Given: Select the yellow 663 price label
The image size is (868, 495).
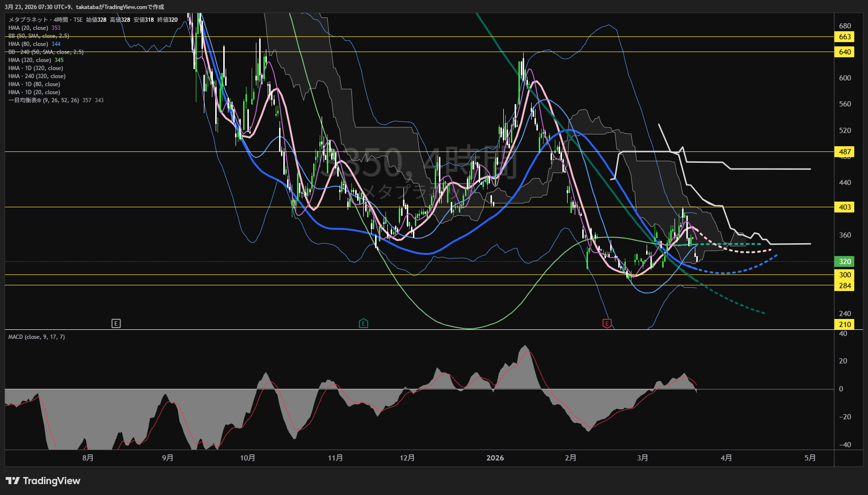Looking at the screenshot, I should 845,37.
